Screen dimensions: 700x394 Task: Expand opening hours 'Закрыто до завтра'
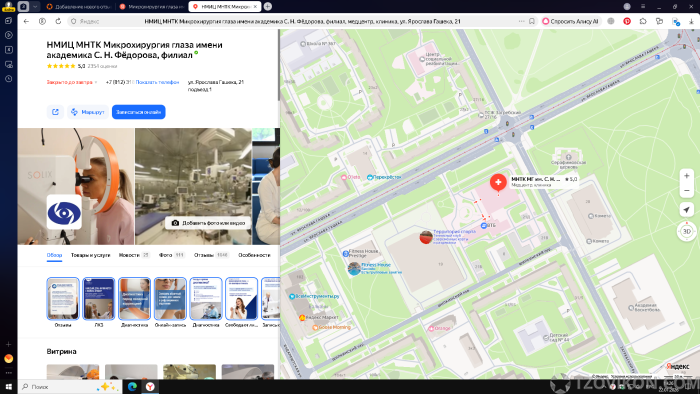(71, 82)
